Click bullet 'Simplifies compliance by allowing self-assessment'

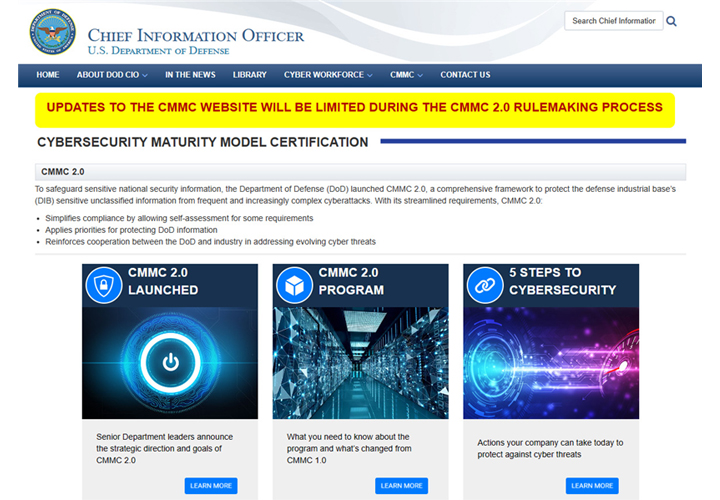tap(179, 218)
